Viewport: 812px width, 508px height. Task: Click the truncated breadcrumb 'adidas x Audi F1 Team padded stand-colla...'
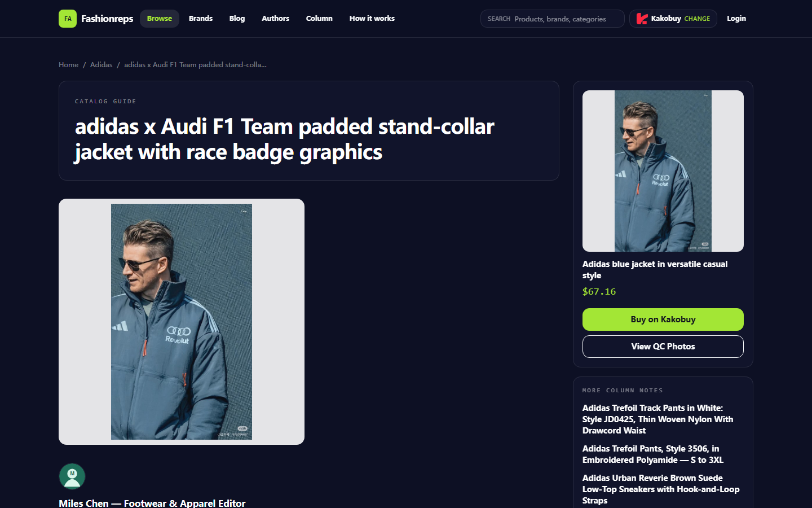coord(196,65)
